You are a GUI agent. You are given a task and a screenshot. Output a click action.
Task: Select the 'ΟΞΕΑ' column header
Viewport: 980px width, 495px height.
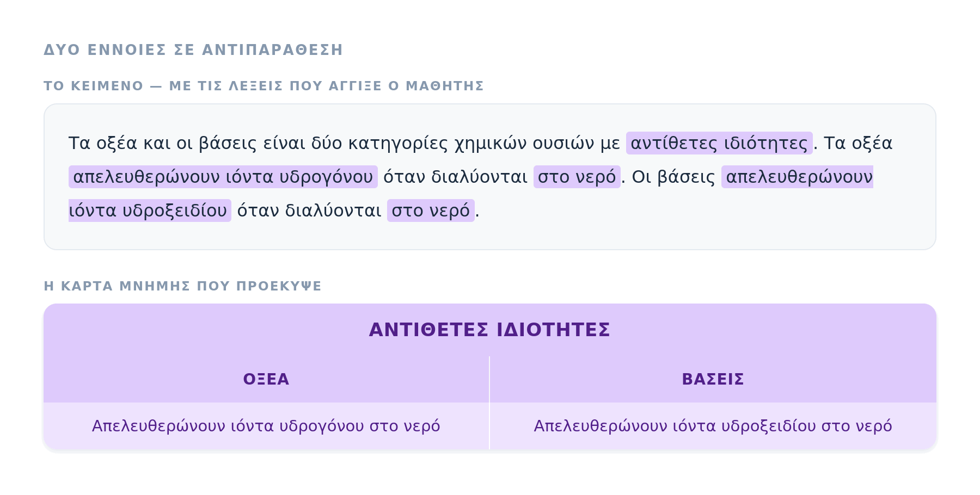pyautogui.click(x=266, y=379)
